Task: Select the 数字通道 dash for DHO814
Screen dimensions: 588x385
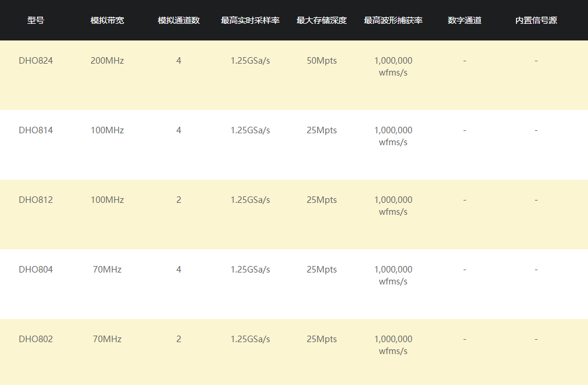Action: click(x=465, y=131)
